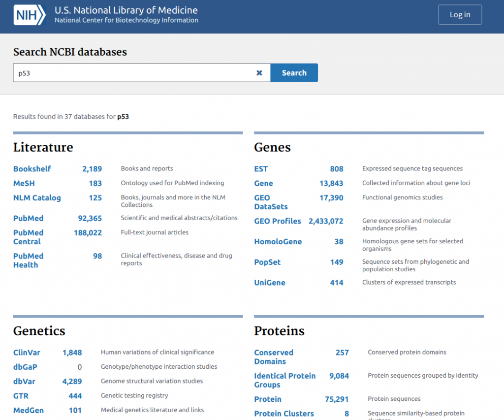Click dbGaP count 0
The image size is (504, 420).
79,367
